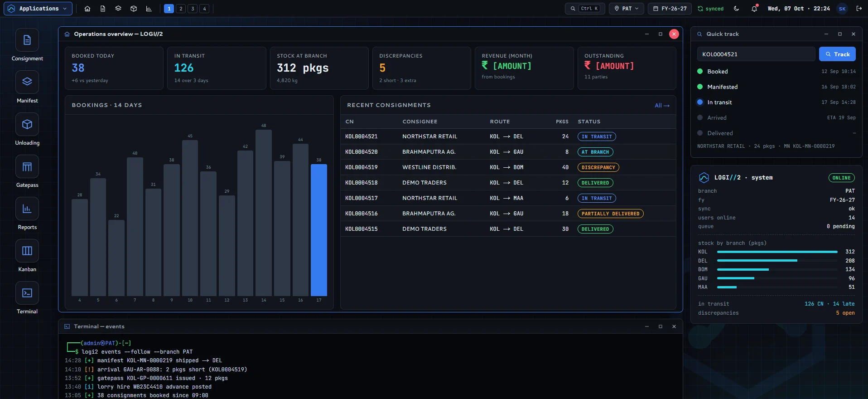Click the KOL stock progress bar
Viewport: 868px width, 399px height.
click(x=777, y=252)
